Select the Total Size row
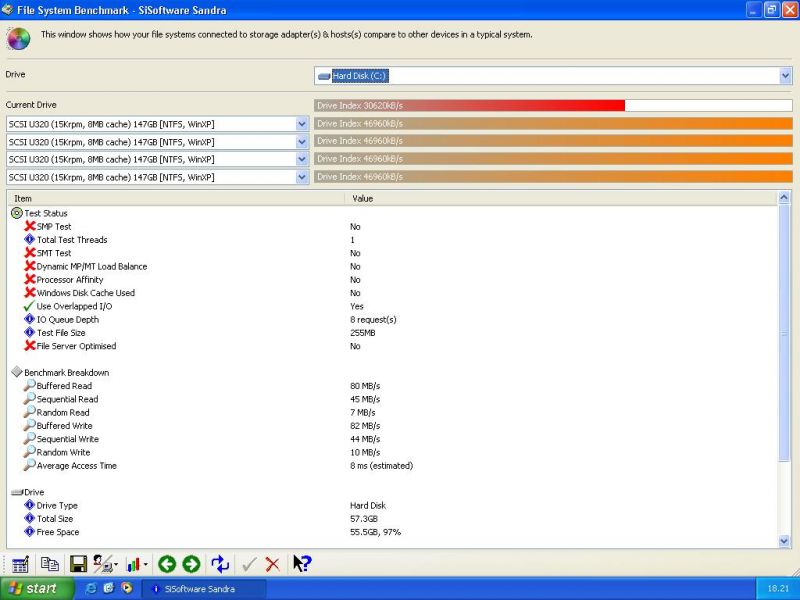The width and height of the screenshot is (800, 600). 393,518
